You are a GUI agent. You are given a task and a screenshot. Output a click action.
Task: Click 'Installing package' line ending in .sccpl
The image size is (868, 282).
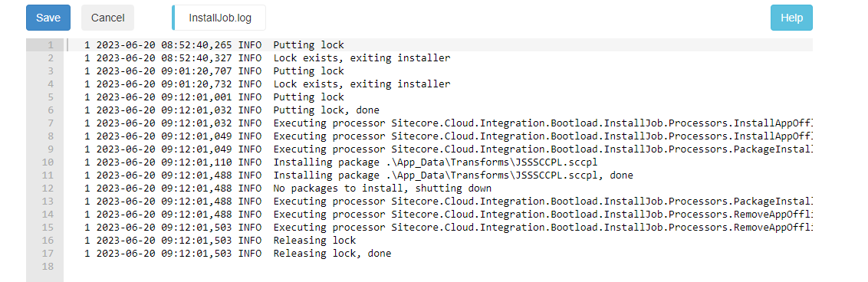point(436,162)
